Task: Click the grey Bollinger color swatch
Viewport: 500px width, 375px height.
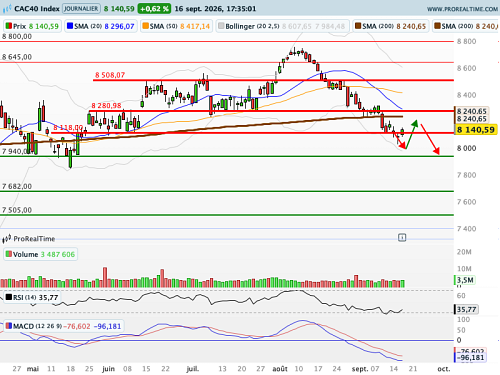Action: [x=221, y=26]
